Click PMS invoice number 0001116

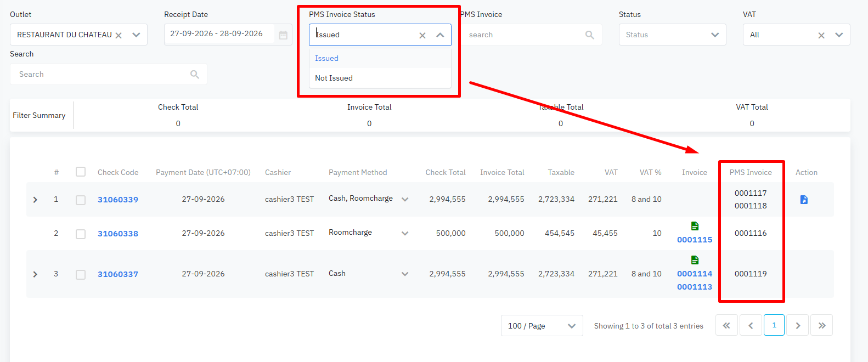tap(751, 233)
